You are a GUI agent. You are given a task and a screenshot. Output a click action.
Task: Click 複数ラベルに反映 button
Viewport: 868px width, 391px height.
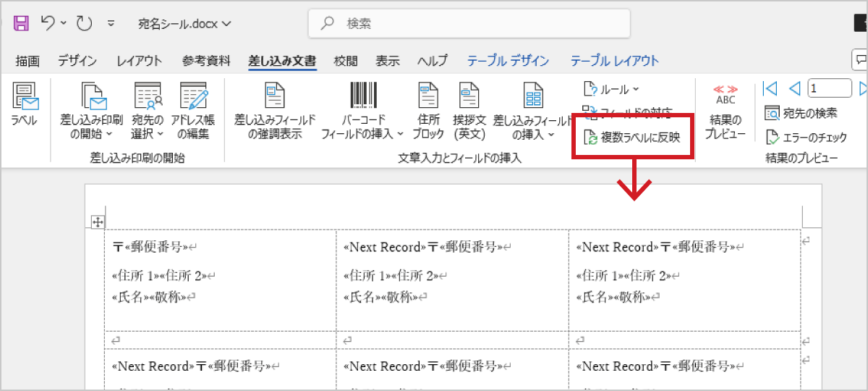click(632, 137)
